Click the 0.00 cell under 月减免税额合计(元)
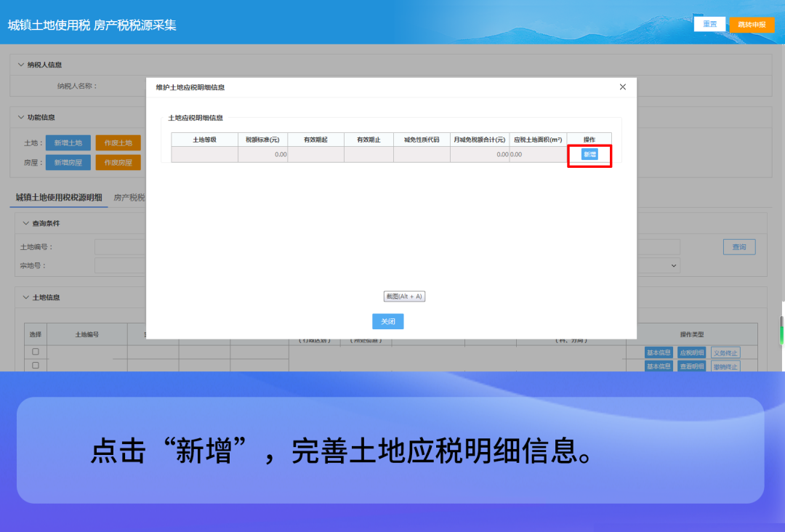 coord(480,155)
